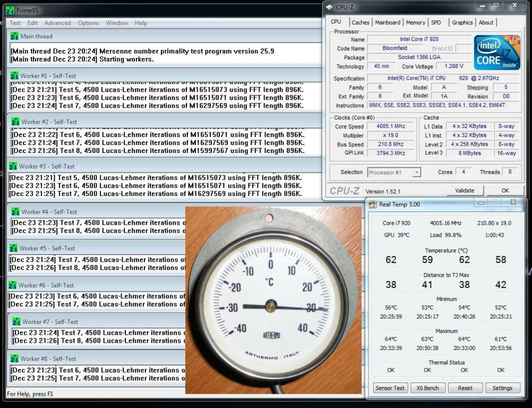Open the Help menu in Prime95
Screen dimensions: 532x408
click(141, 23)
